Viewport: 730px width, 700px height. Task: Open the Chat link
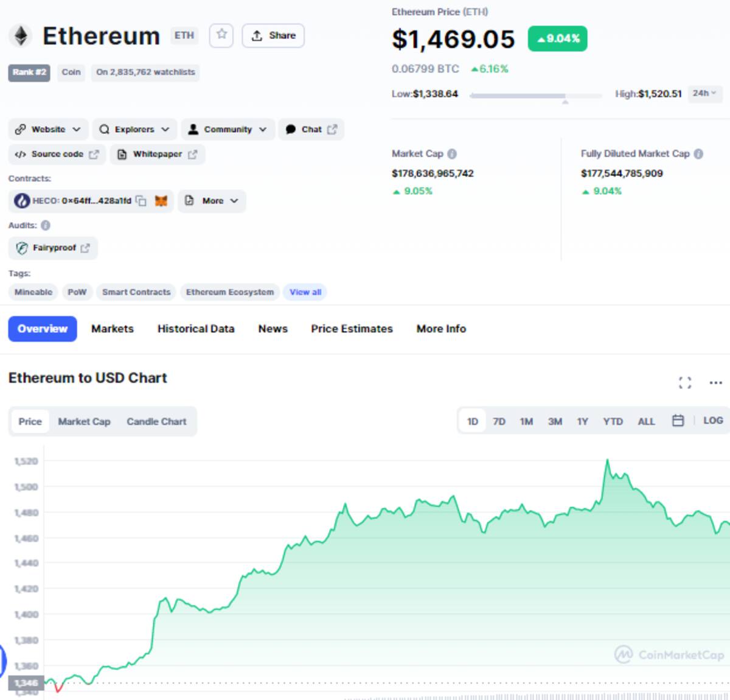point(311,129)
